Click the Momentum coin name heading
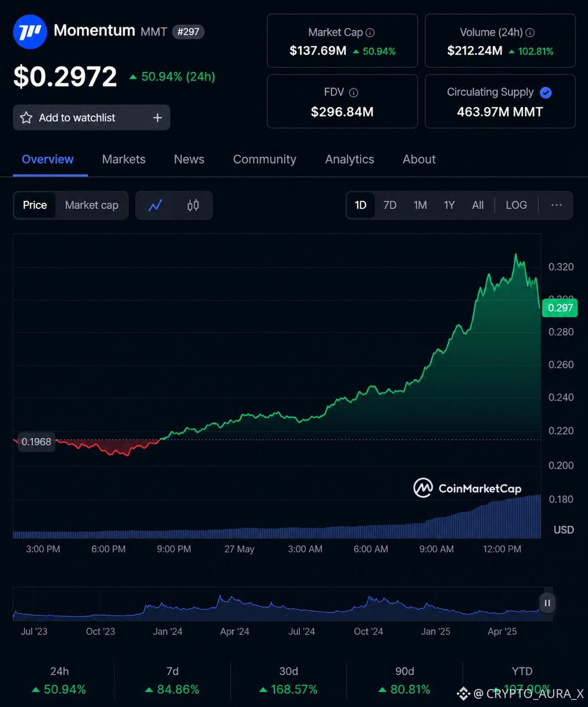 click(x=95, y=31)
